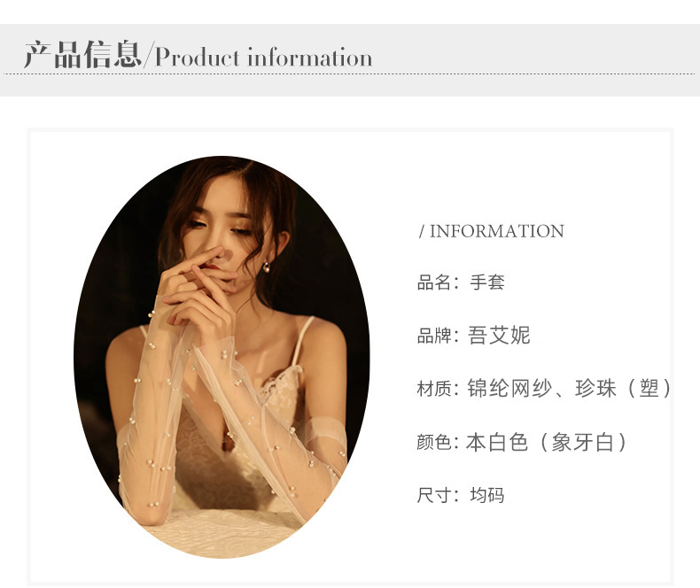Screen dimensions: 700x588
Task: Click the oval model product photo
Action: pos(222,357)
